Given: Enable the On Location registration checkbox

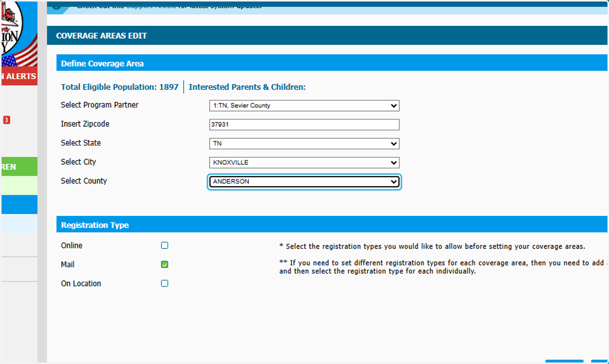Looking at the screenshot, I should [164, 283].
